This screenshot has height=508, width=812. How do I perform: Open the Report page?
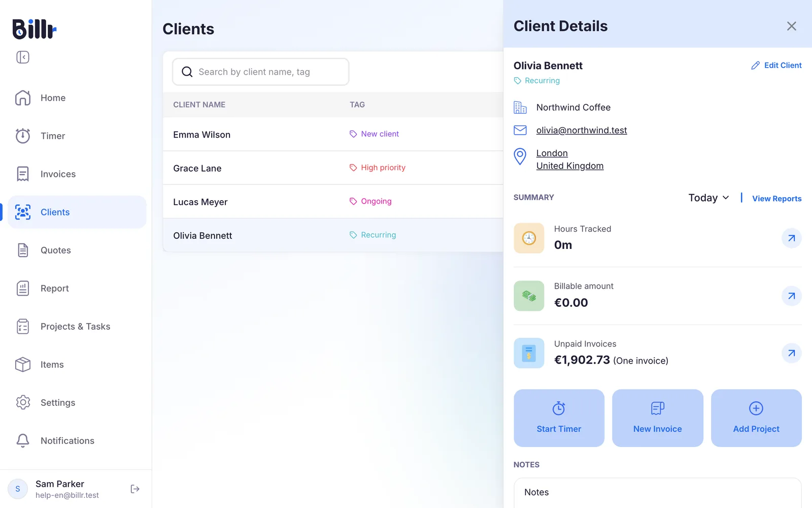(77, 288)
